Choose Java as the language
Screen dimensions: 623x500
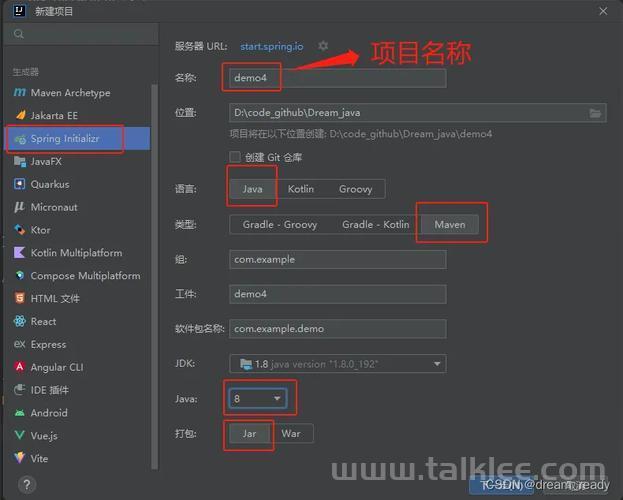point(253,189)
